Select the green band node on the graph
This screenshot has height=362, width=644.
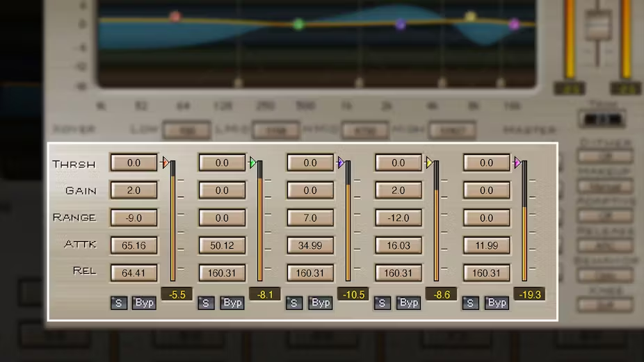pyautogui.click(x=298, y=24)
